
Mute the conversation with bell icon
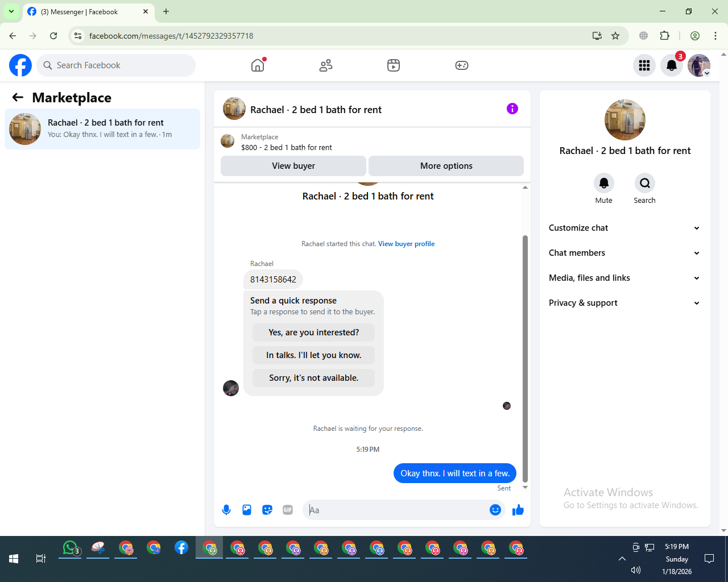[x=604, y=183]
